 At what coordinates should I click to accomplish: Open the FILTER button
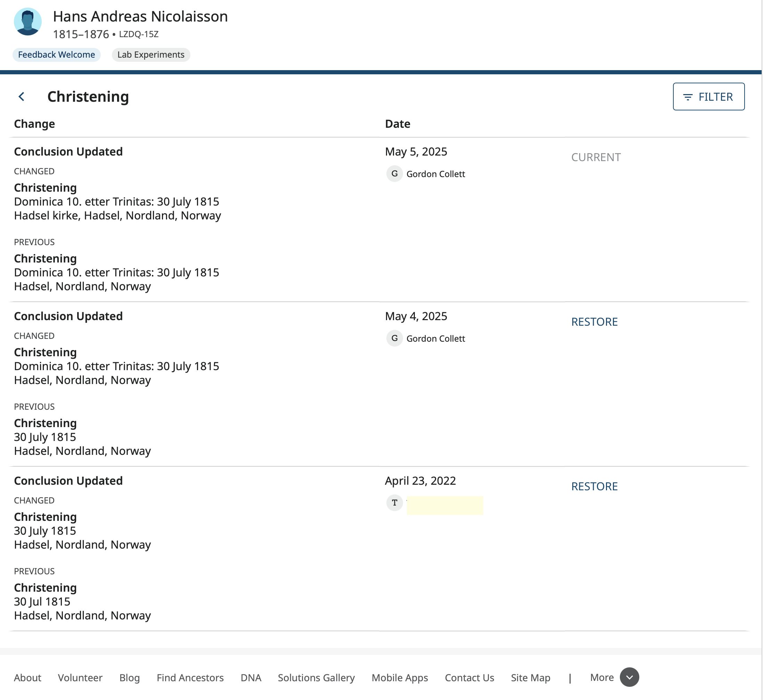click(708, 97)
